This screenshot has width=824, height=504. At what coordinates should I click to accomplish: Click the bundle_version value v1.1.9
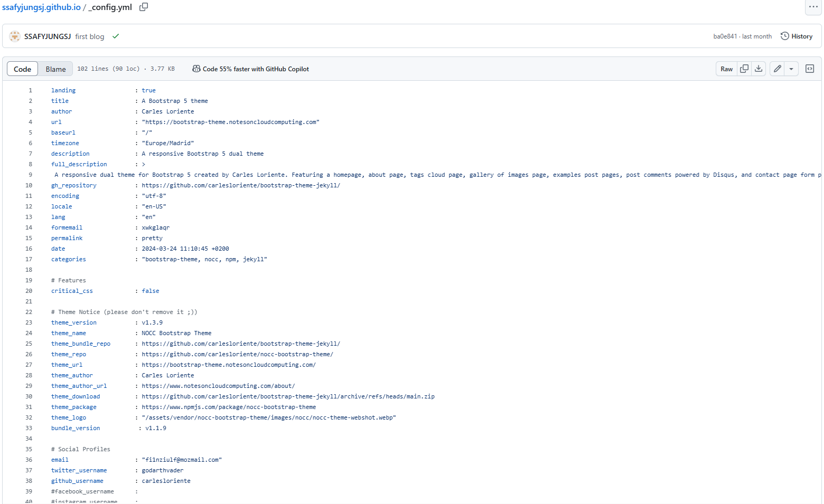156,428
